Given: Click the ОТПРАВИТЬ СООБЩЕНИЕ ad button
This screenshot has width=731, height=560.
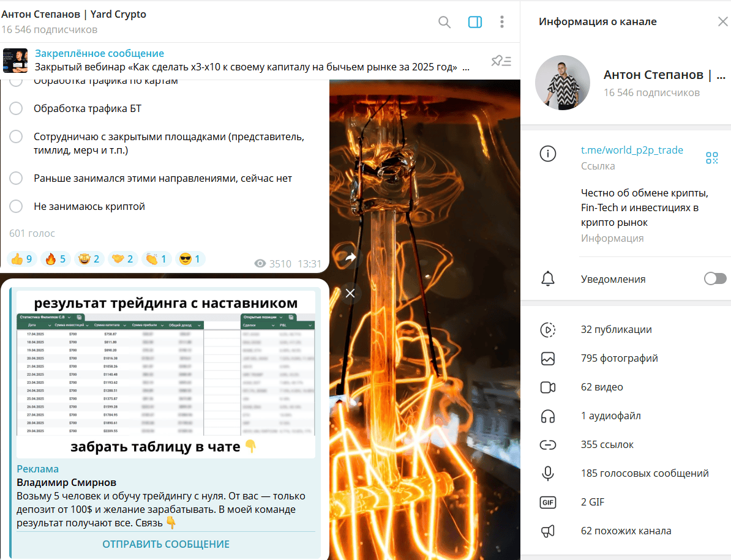Looking at the screenshot, I should [x=166, y=544].
